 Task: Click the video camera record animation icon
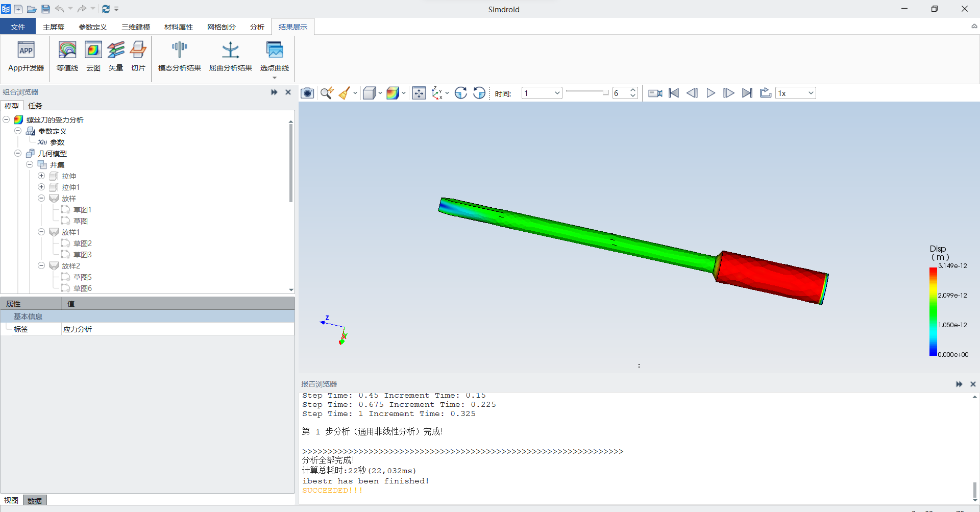pos(655,93)
